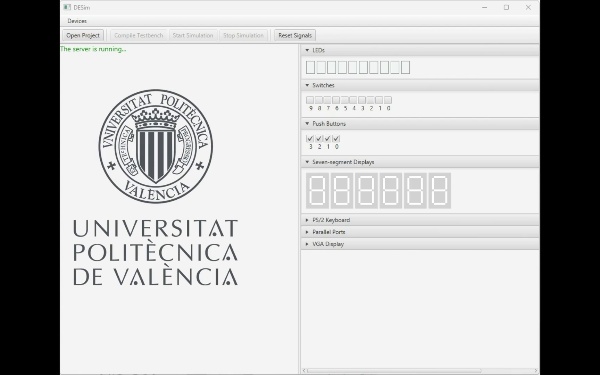Minimize the DESim window
Screen dimensions: 600x375
point(484,7)
